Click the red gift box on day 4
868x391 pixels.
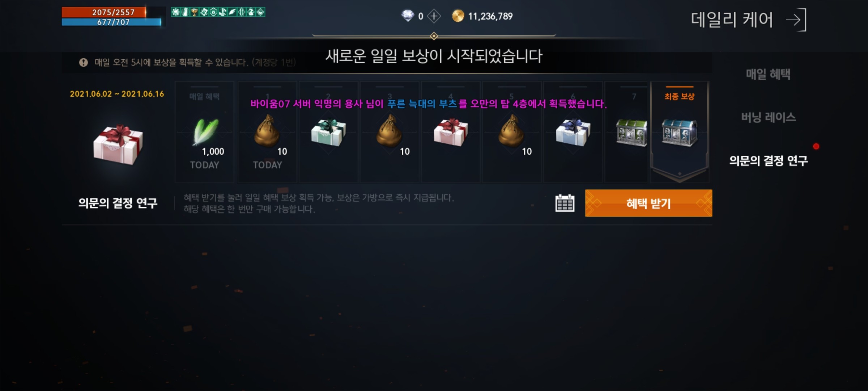click(451, 133)
